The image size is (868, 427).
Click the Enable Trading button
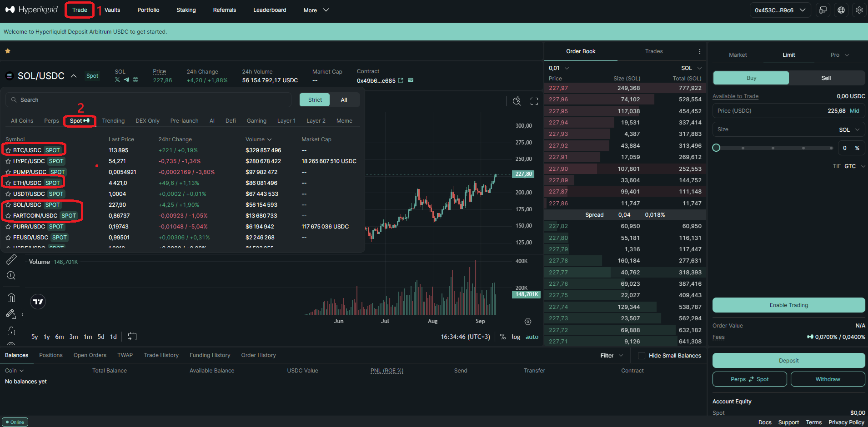(788, 305)
